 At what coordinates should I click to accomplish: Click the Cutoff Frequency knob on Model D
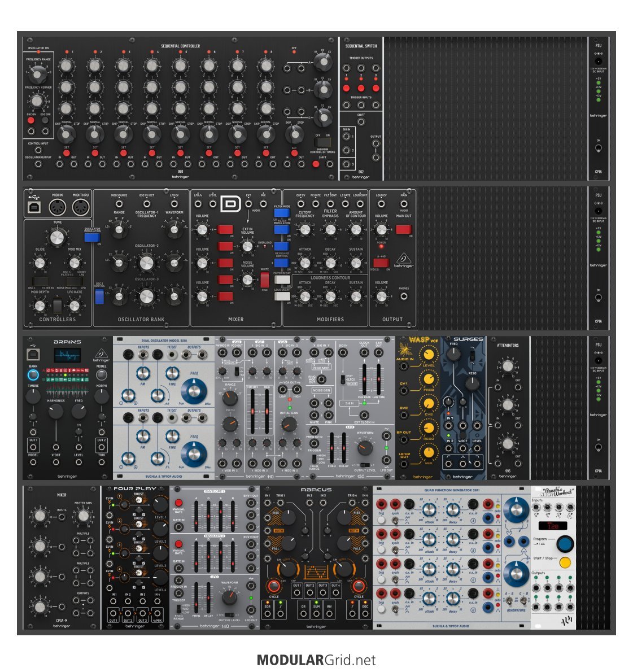click(304, 230)
